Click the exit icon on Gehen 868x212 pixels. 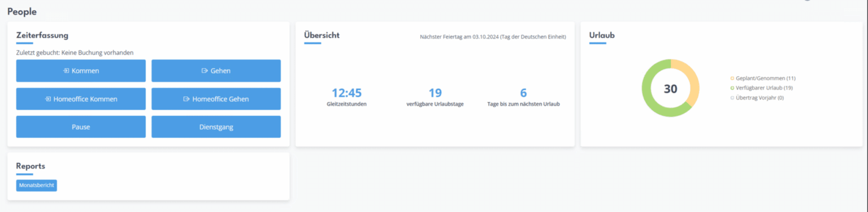(205, 71)
